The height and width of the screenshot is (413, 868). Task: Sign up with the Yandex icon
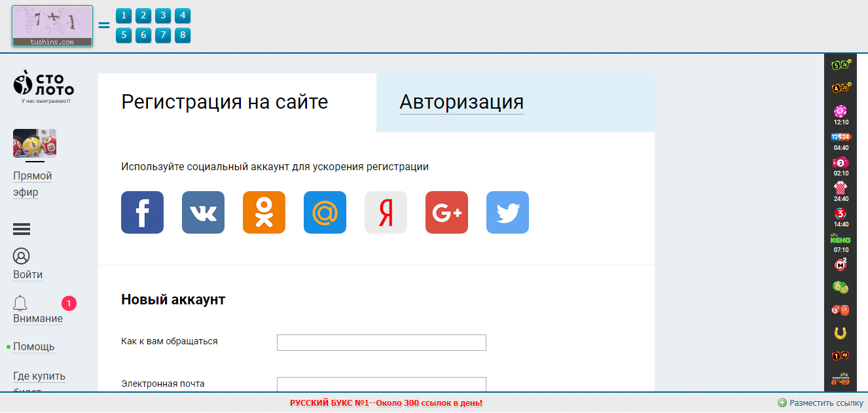(x=386, y=212)
